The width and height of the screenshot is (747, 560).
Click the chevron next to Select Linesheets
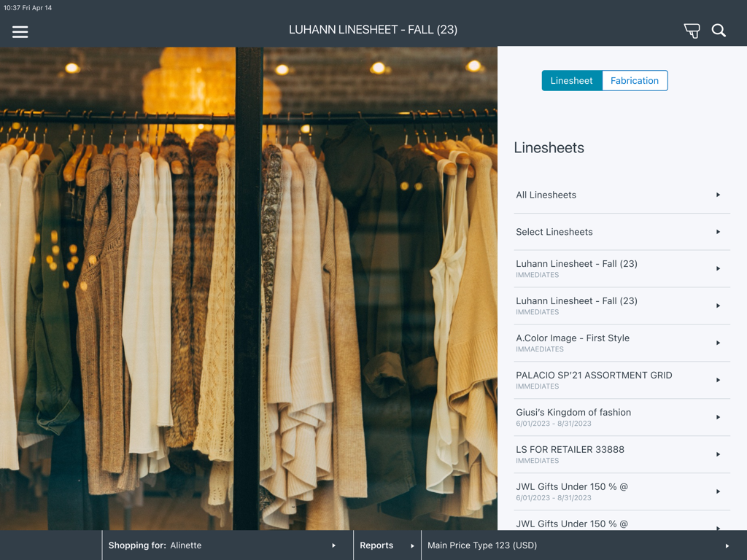tap(719, 232)
